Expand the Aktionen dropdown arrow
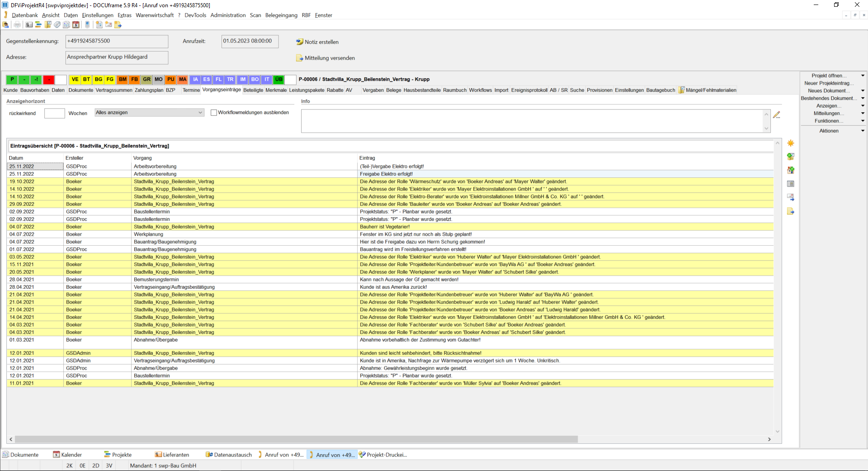Viewport: 868px width, 471px height. pos(863,131)
